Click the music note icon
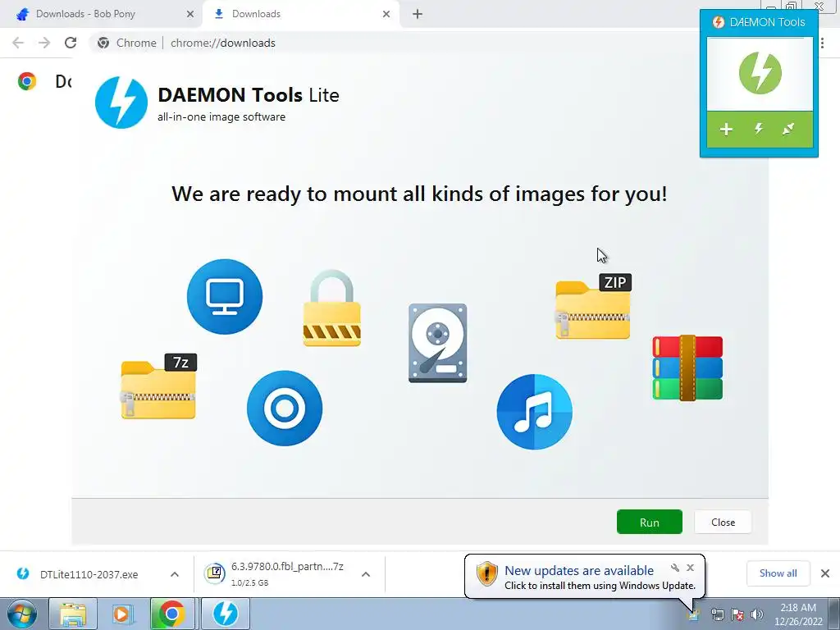The image size is (840, 630). (x=534, y=412)
